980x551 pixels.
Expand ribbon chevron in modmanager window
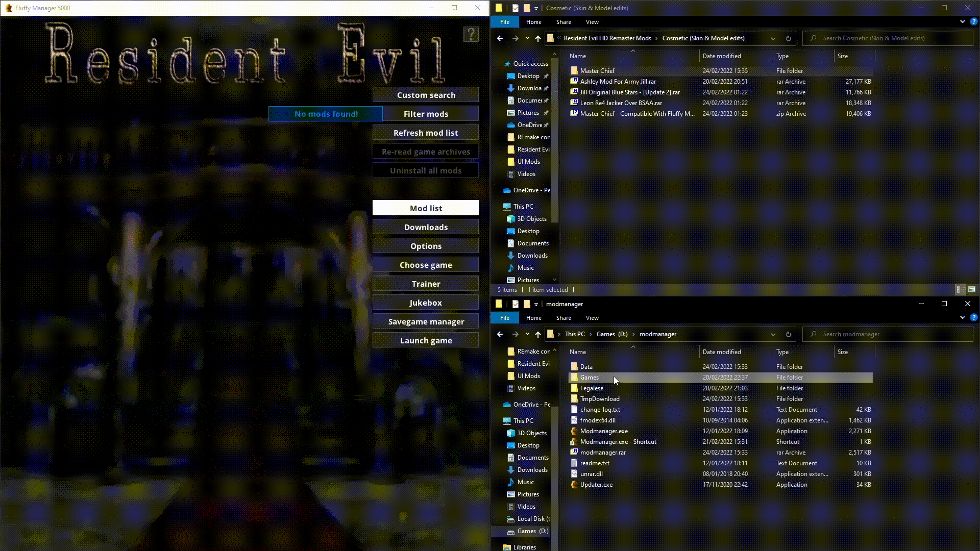tap(962, 317)
